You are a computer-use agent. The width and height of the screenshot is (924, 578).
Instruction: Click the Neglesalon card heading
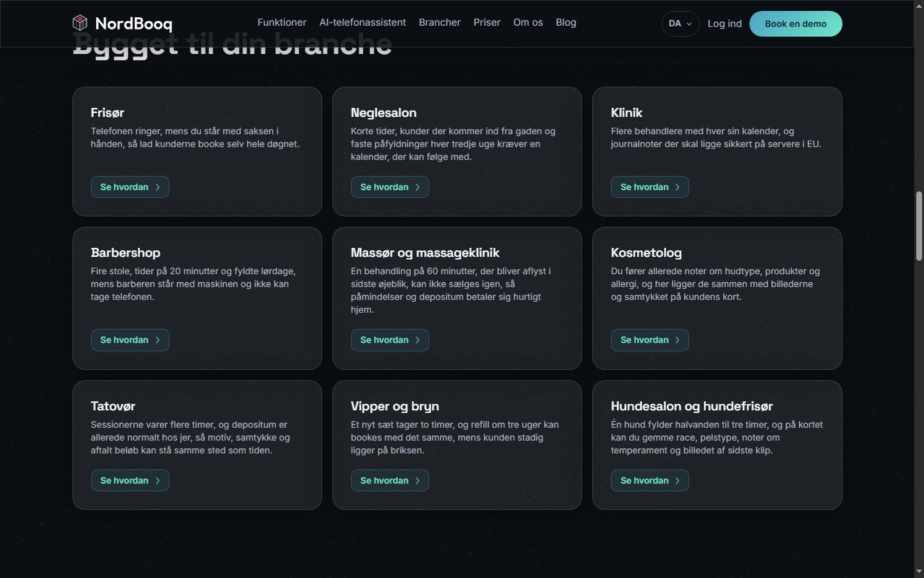[x=384, y=112]
